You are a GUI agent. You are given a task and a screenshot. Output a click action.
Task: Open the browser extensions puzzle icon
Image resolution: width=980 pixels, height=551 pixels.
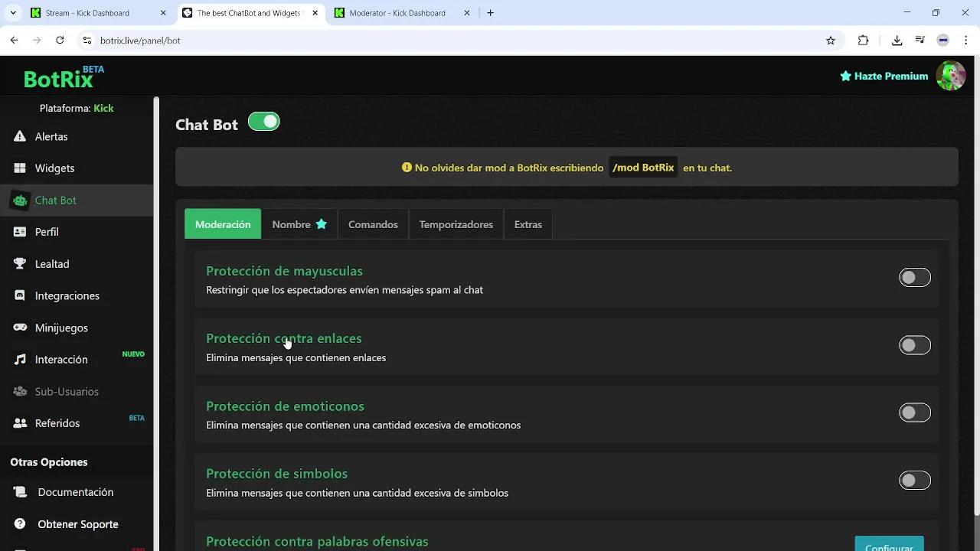863,41
